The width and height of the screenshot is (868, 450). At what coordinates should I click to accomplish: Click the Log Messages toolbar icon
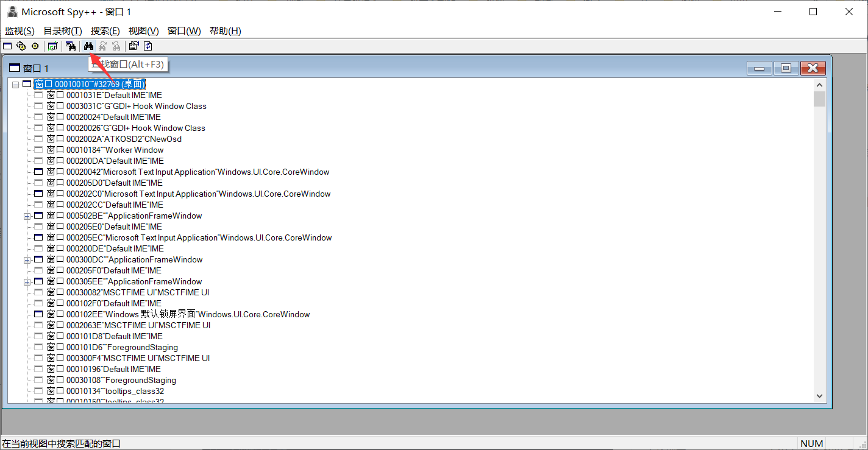click(x=52, y=46)
